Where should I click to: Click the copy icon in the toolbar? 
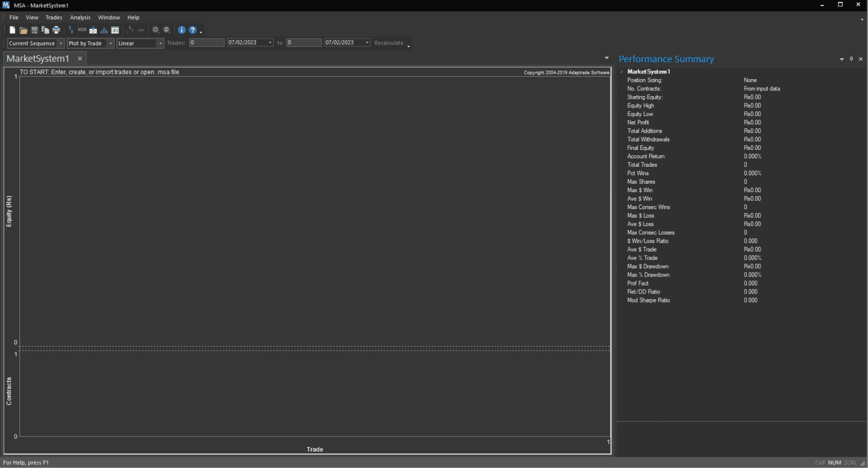45,30
